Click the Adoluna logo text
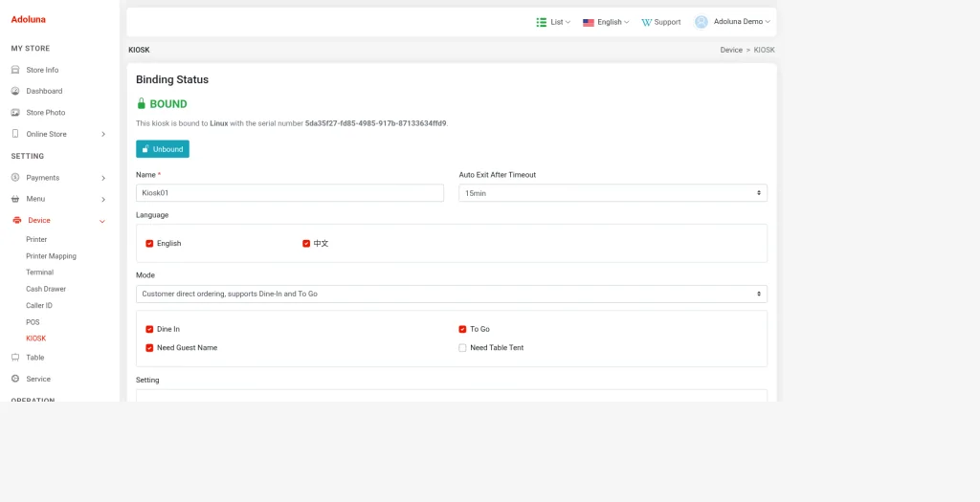 click(x=28, y=19)
